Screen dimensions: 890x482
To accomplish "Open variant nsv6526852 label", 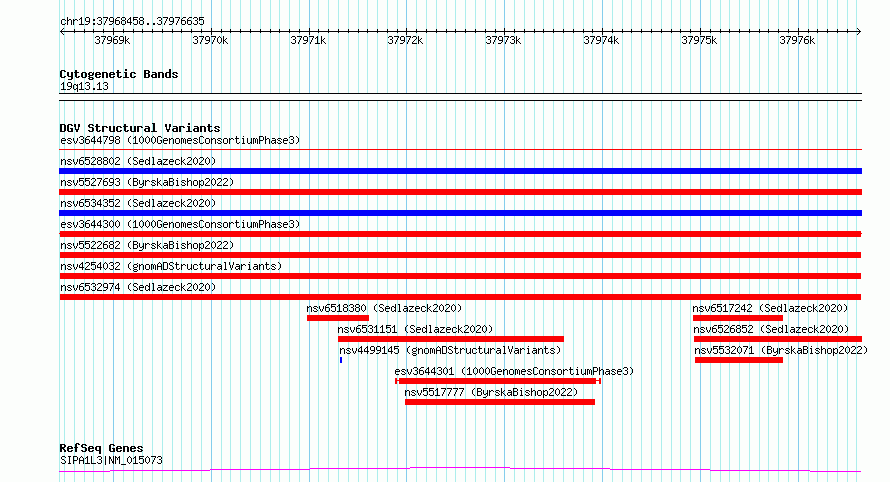I will (771, 329).
